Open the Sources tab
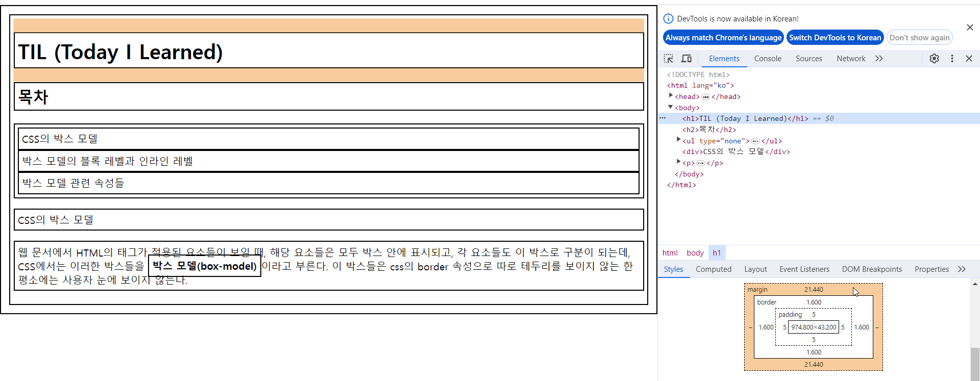The height and width of the screenshot is (381, 980). 808,59
